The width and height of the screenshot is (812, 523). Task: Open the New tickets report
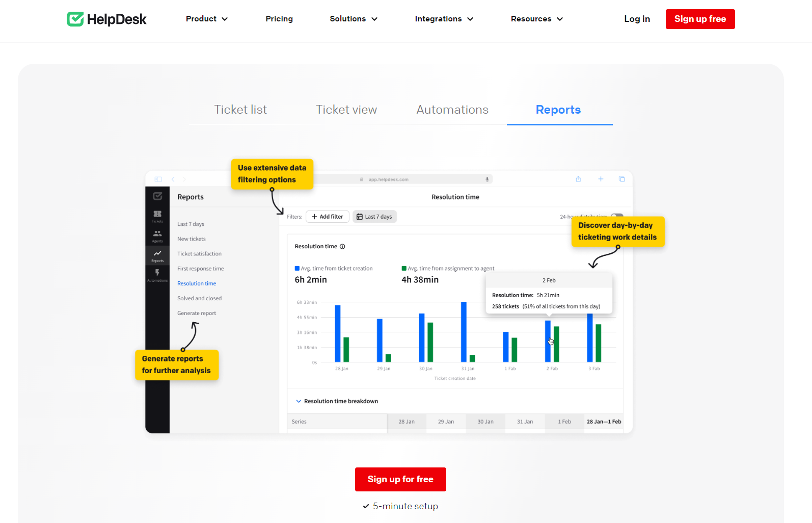pyautogui.click(x=192, y=239)
